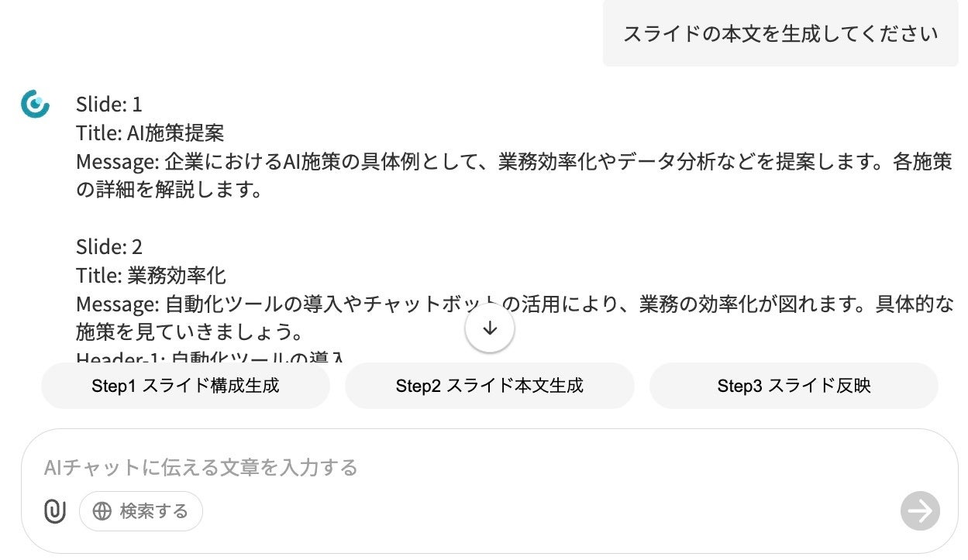This screenshot has height=560, width=968.
Task: Click the user message スライドの本文を生成してください
Action: coord(780,33)
